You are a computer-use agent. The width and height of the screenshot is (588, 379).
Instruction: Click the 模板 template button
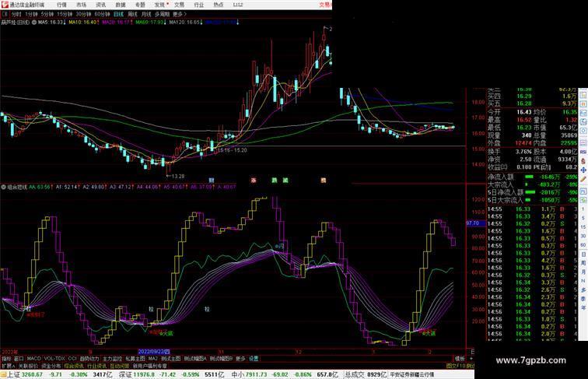tap(460, 359)
